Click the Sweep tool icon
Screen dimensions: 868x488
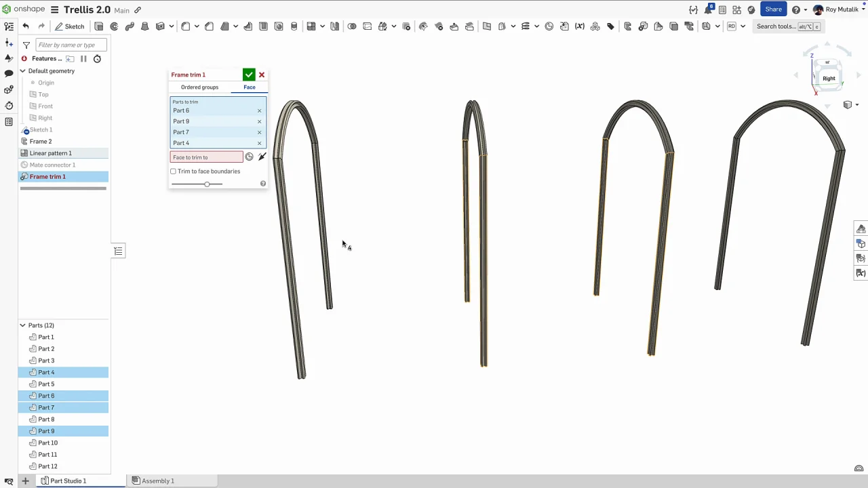coord(130,26)
